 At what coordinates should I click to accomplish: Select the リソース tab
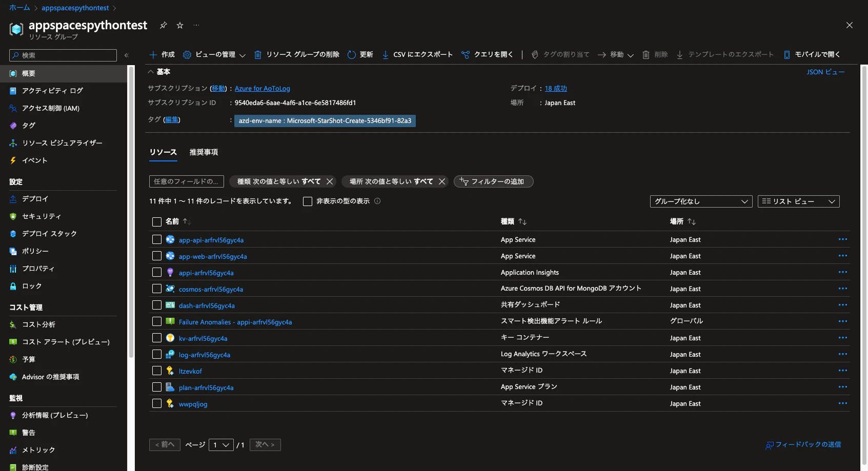point(163,152)
